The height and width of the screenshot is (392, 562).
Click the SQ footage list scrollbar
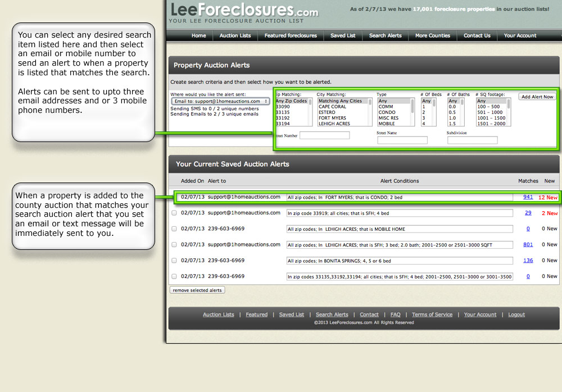coord(509,112)
